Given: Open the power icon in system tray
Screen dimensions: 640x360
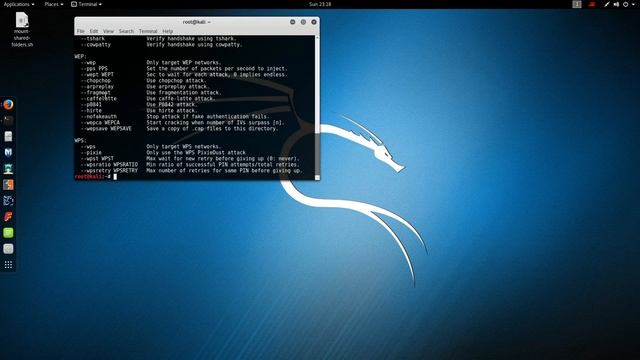Looking at the screenshot, I should point(625,4).
